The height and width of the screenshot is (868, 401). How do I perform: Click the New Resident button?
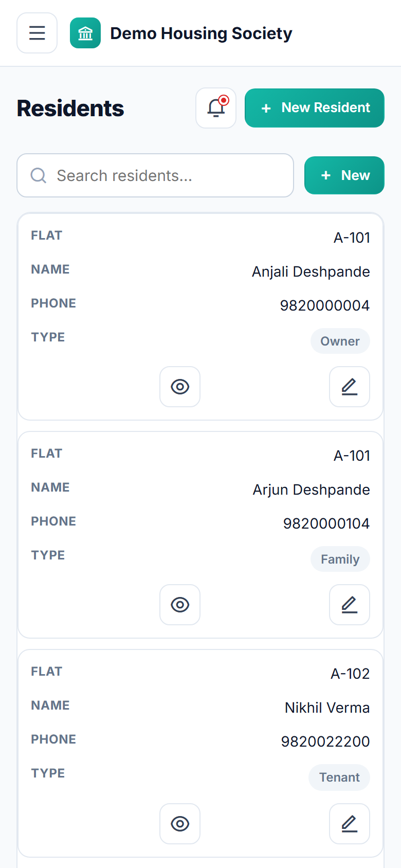(x=315, y=108)
